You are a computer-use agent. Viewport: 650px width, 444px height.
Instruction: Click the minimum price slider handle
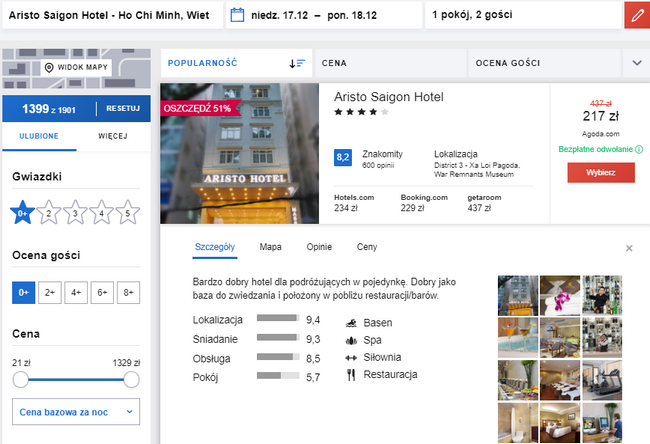[20, 379]
